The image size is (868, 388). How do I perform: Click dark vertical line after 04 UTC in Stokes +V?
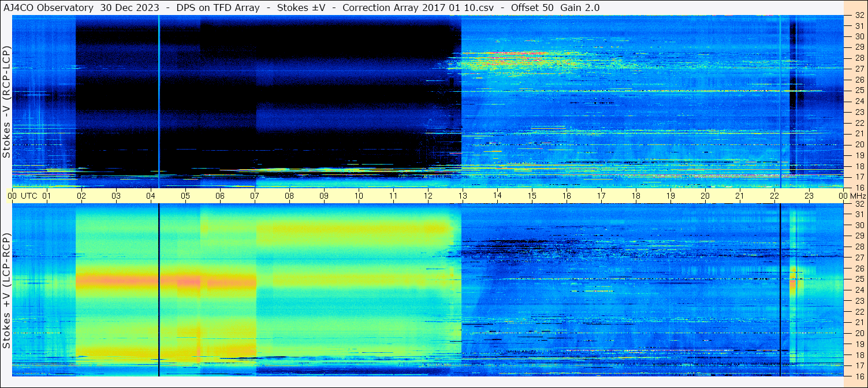[x=159, y=290]
